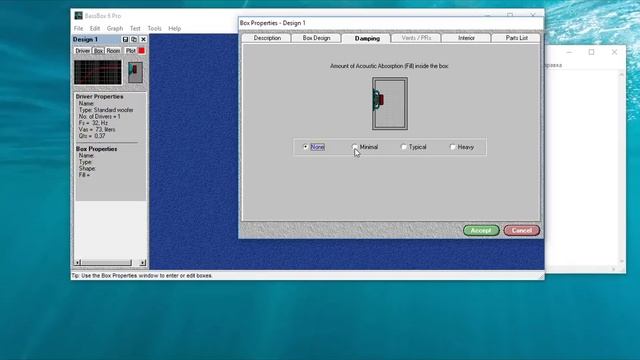This screenshot has height=360, width=640.
Task: Switch to the Box Design tab
Action: tap(316, 38)
